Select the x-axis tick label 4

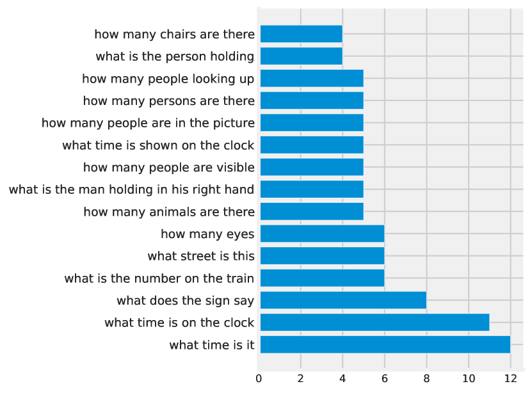pos(343,378)
